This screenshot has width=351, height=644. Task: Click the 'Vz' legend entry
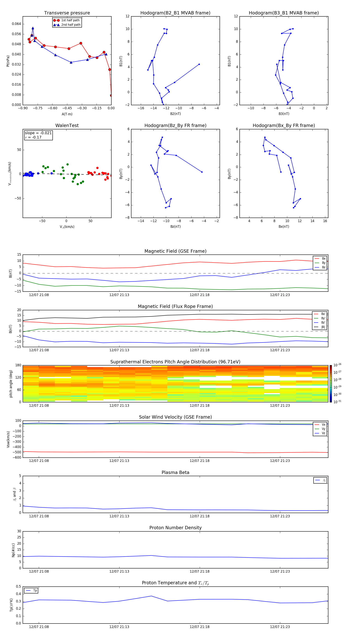tap(320, 433)
